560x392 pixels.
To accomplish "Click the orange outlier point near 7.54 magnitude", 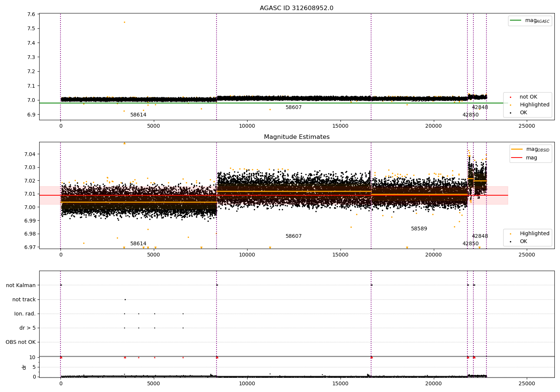I will [x=124, y=22].
